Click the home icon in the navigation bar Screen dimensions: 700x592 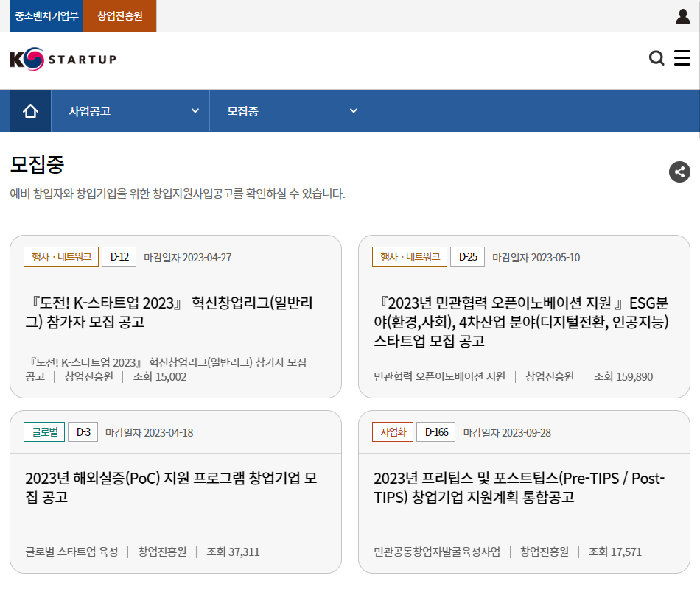pos(29,110)
